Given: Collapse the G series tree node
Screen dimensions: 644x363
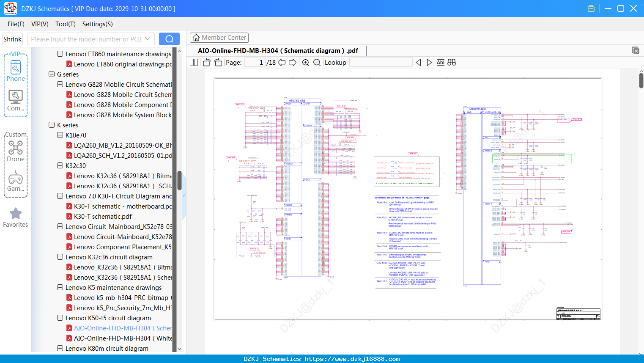Looking at the screenshot, I should click(x=52, y=74).
